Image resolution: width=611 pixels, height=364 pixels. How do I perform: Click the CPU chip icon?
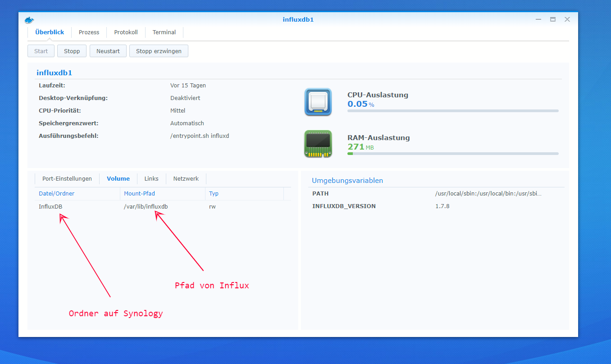click(x=318, y=101)
